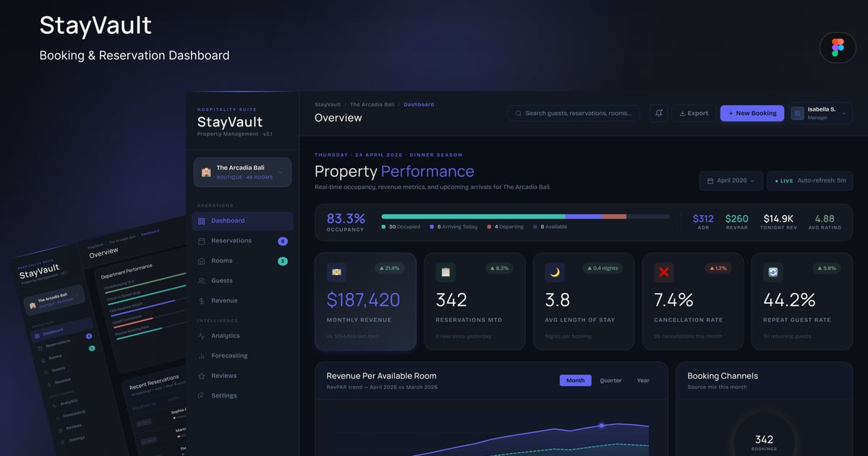Click The Arcadia Bali breadcrumb link
The width and height of the screenshot is (868, 456).
373,104
